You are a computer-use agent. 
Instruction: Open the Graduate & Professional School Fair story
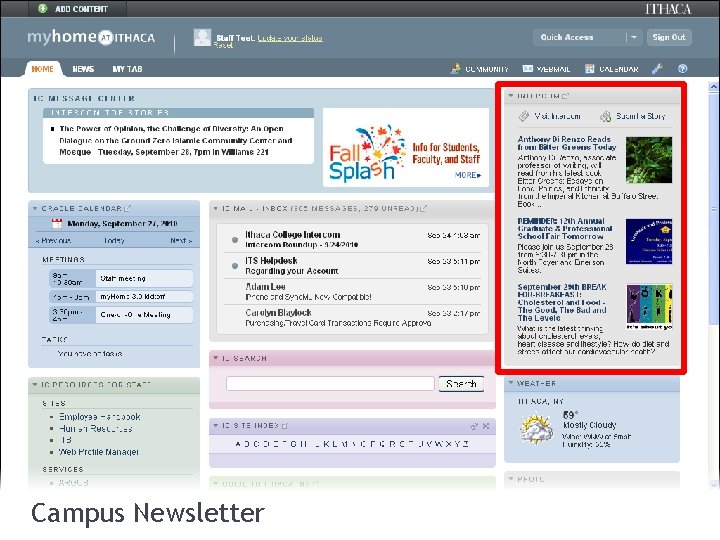click(x=565, y=228)
